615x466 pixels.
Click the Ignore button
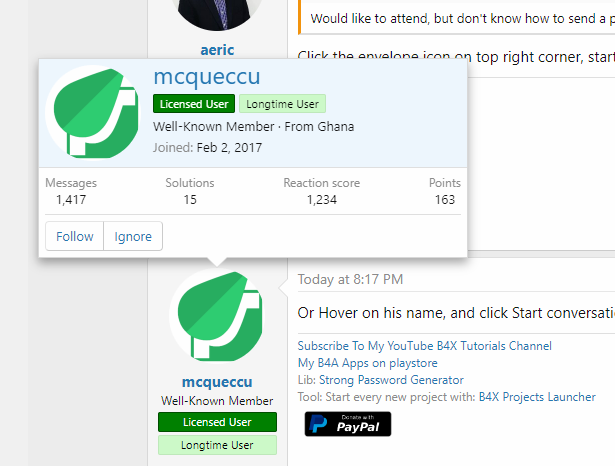[133, 236]
